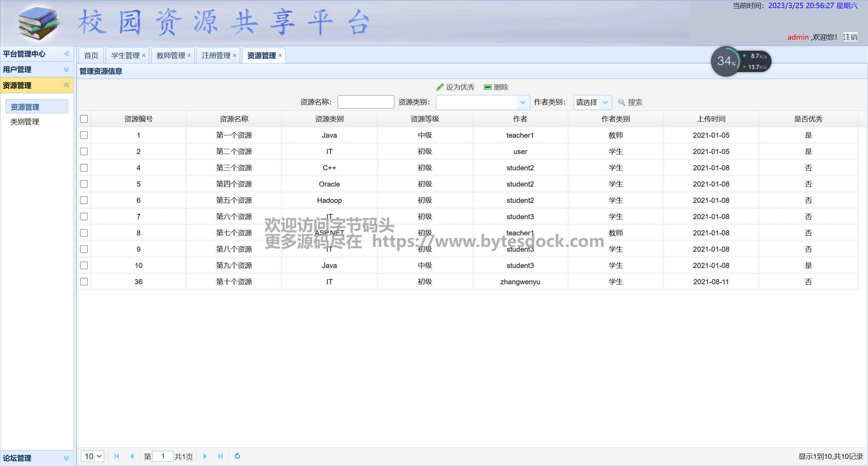The image size is (868, 466).
Task: Close the 注册管理 tab
Action: pos(234,55)
